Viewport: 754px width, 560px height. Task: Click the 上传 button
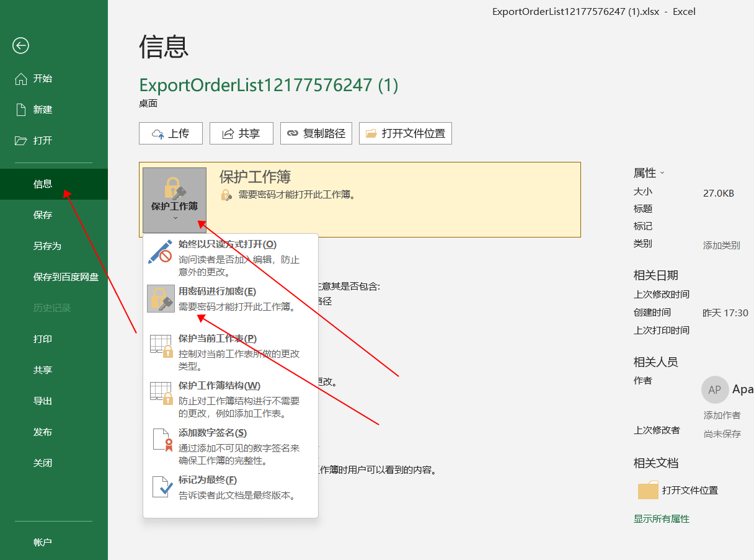click(170, 133)
